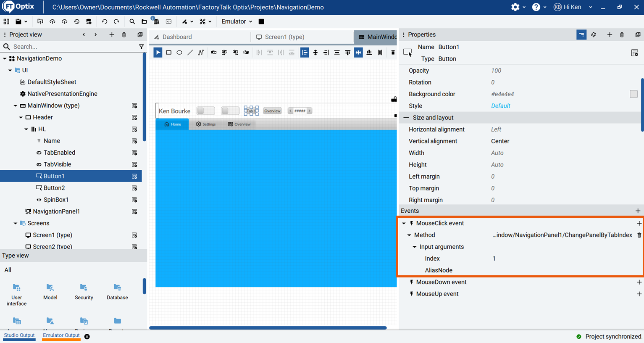Delete the MouseClick method with trash icon
644x343 pixels.
(639, 235)
